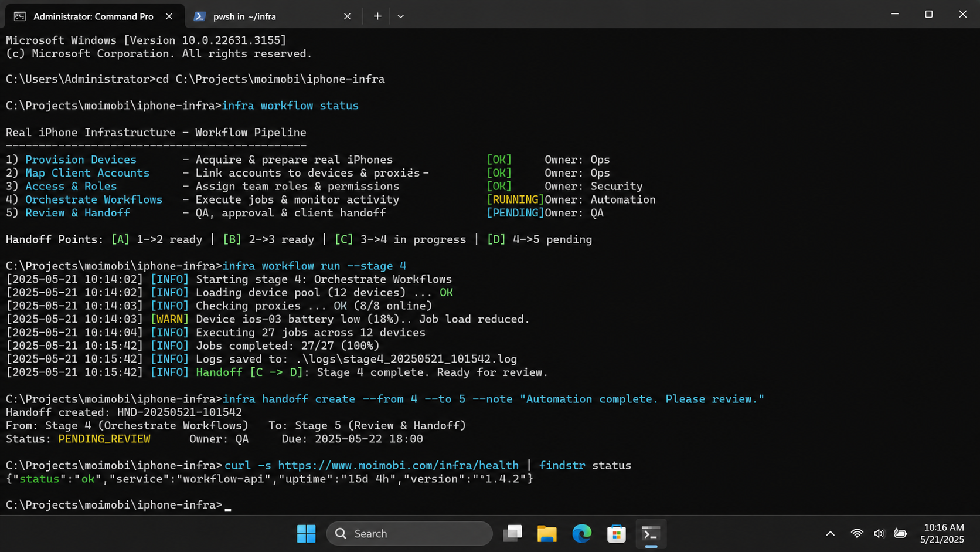Open the Windows Start menu
This screenshot has height=552, width=980.
tap(306, 534)
